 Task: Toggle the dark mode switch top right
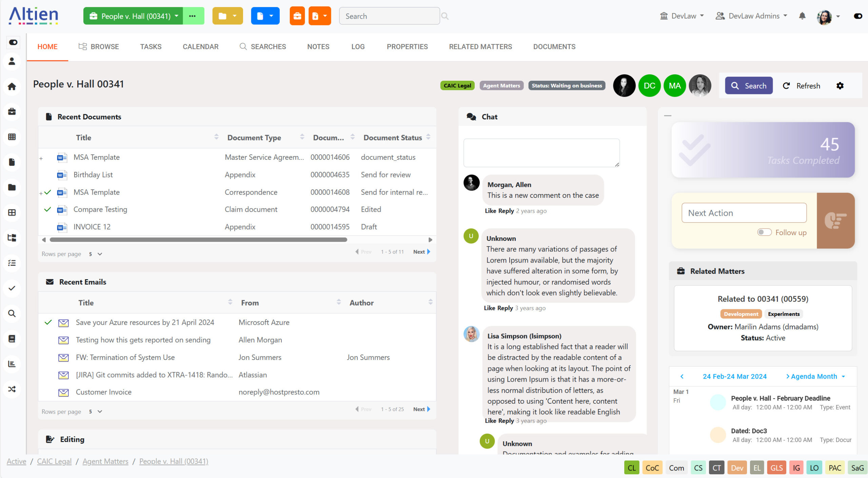858,16
